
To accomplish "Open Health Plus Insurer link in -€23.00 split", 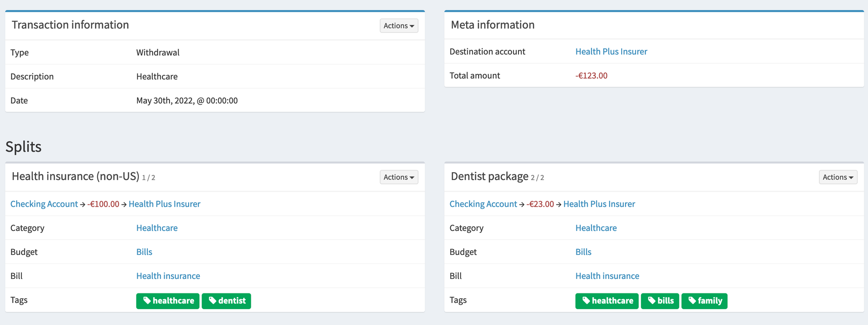I will click(599, 204).
